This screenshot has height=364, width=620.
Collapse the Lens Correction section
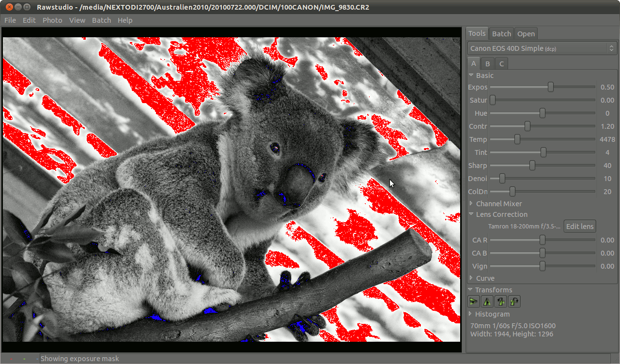click(498, 214)
